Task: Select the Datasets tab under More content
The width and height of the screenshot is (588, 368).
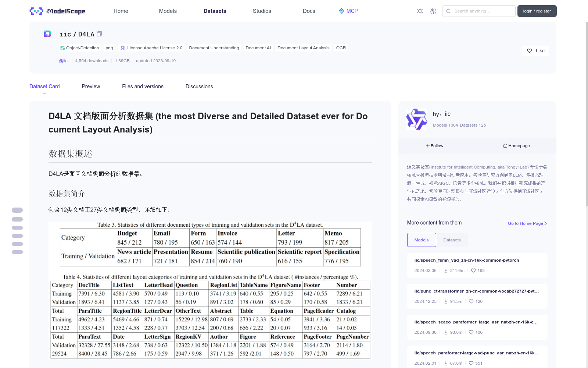Action: [452, 240]
